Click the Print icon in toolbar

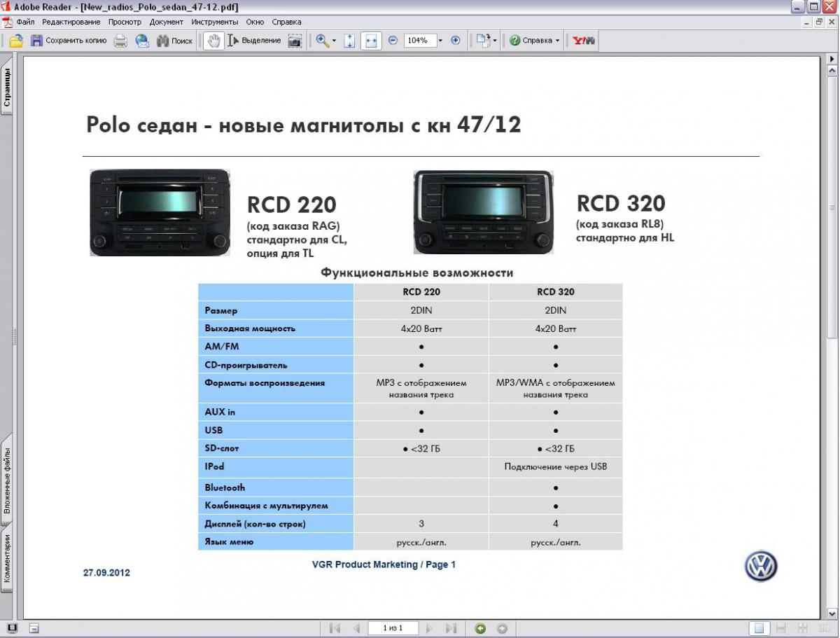click(x=120, y=41)
